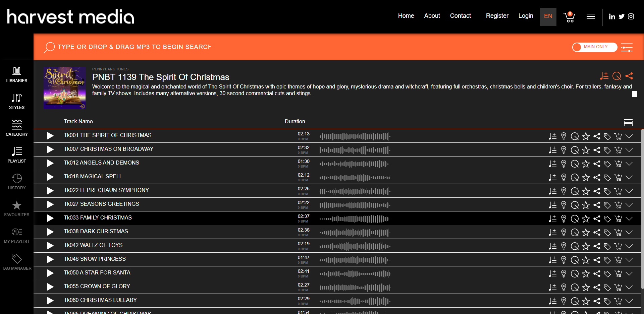Open the LinkedIn social icon
The height and width of the screenshot is (314, 644).
coord(612,17)
